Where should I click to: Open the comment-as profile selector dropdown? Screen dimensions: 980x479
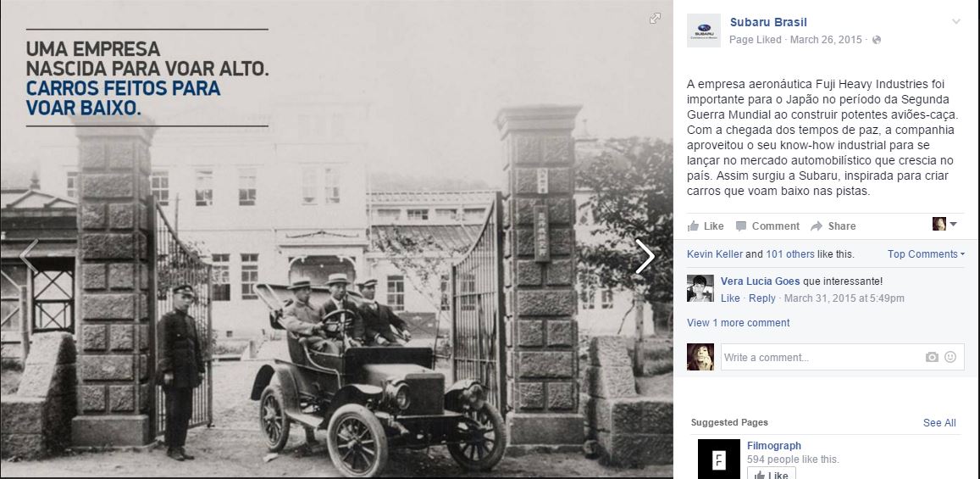click(x=944, y=224)
